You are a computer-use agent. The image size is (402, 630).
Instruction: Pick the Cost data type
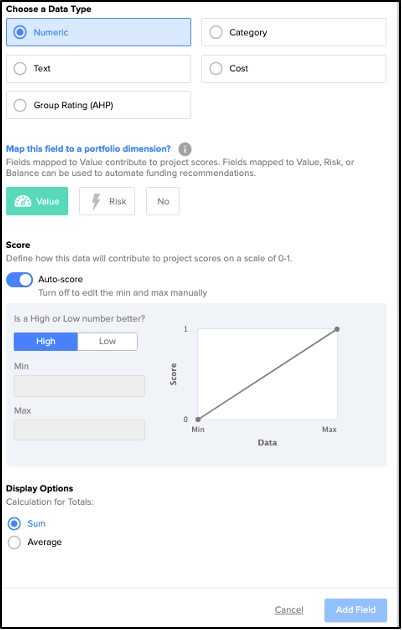click(x=294, y=69)
